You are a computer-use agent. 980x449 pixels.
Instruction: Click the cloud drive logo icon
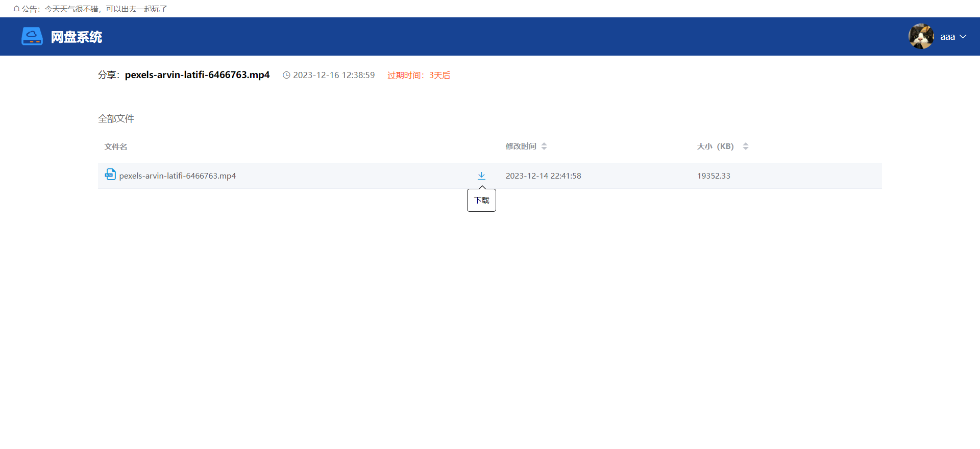(32, 36)
